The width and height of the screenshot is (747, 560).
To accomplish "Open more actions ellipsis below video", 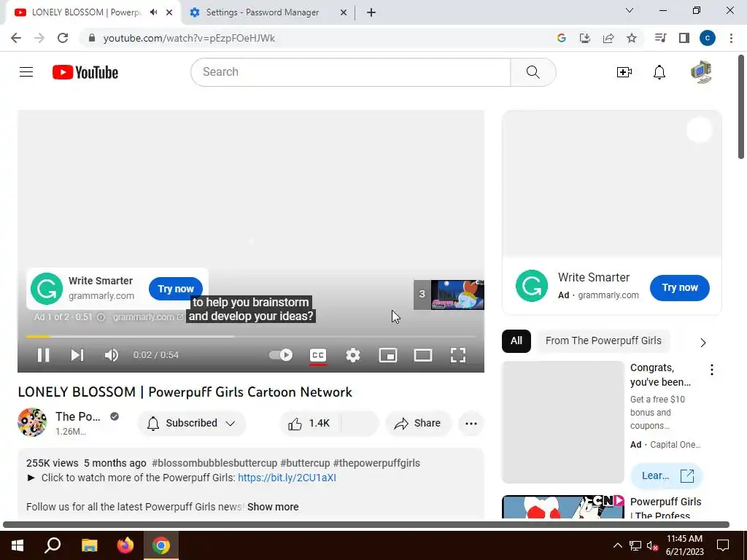I will pos(471,424).
